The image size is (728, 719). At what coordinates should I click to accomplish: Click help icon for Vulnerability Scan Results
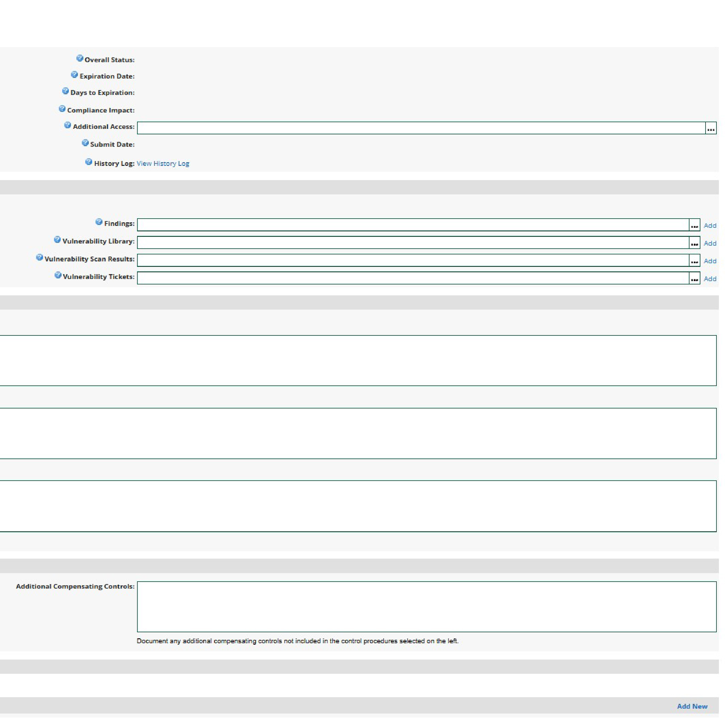[x=39, y=257]
